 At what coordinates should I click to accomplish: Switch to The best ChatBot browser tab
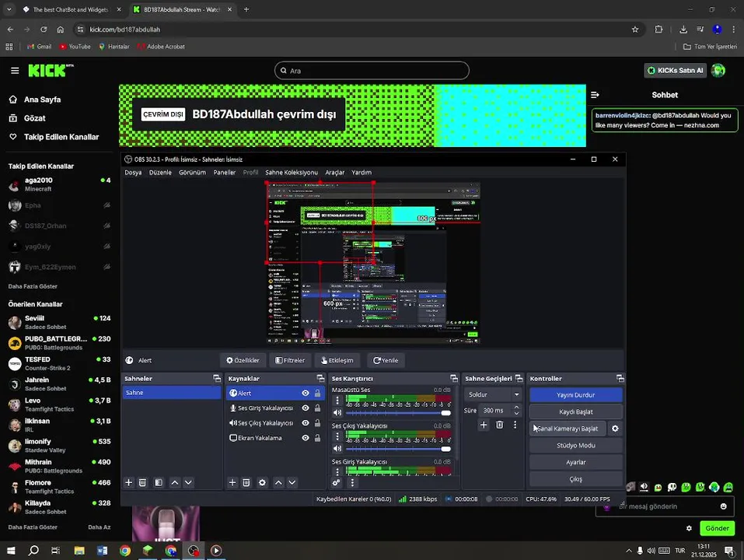71,9
